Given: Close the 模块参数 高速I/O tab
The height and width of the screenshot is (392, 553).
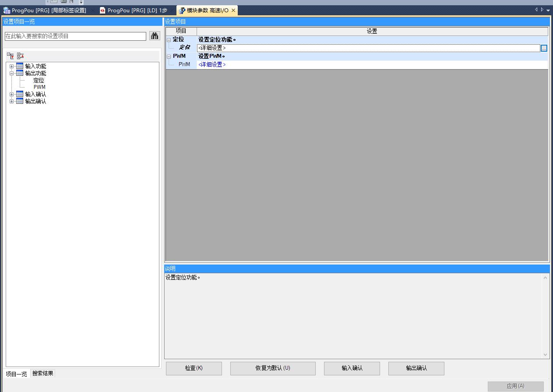Looking at the screenshot, I should [233, 11].
